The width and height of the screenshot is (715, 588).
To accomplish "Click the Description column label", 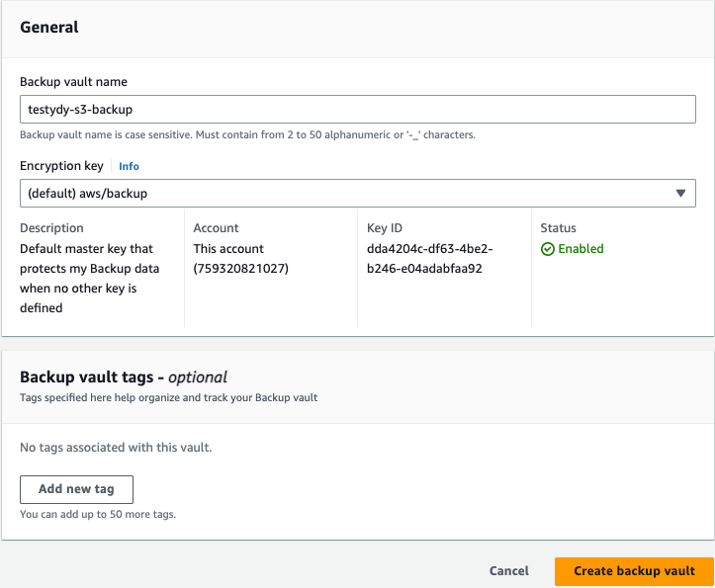I will (51, 228).
